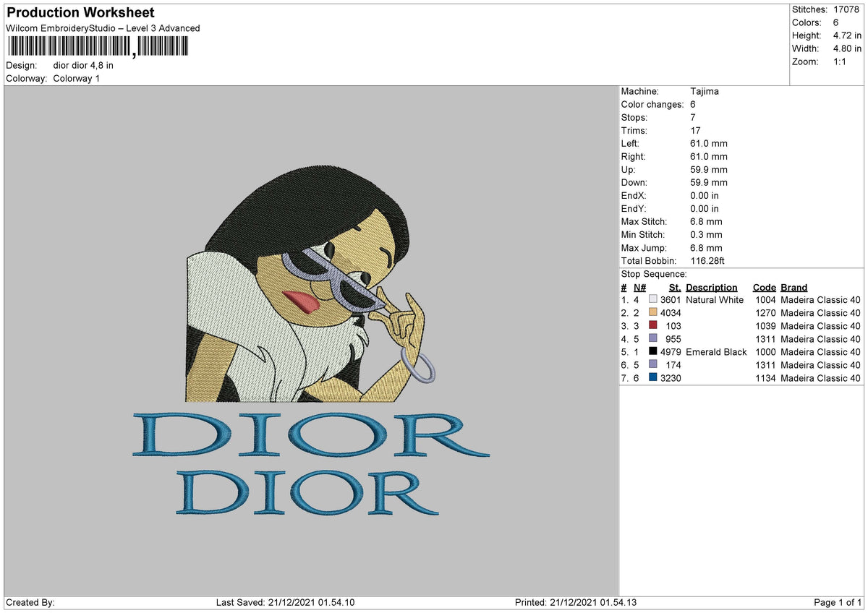Click the Max Stitch value 6.8 mm
This screenshot has width=868, height=613.
point(706,222)
